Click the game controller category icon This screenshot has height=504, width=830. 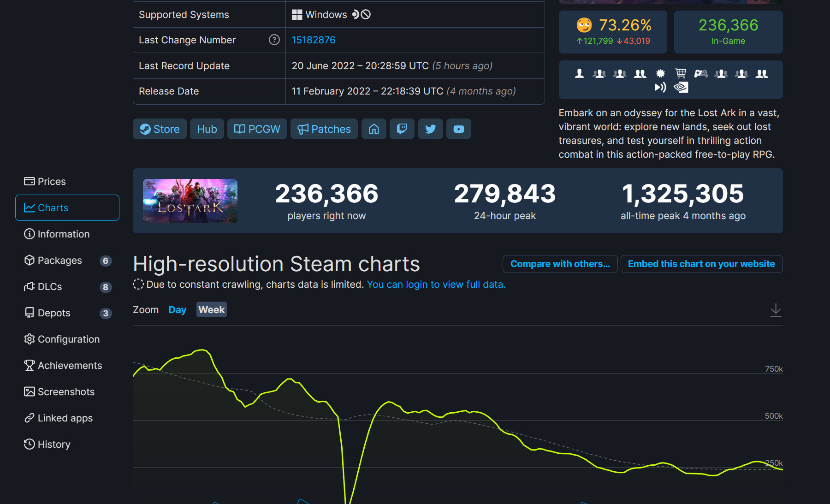click(x=700, y=73)
